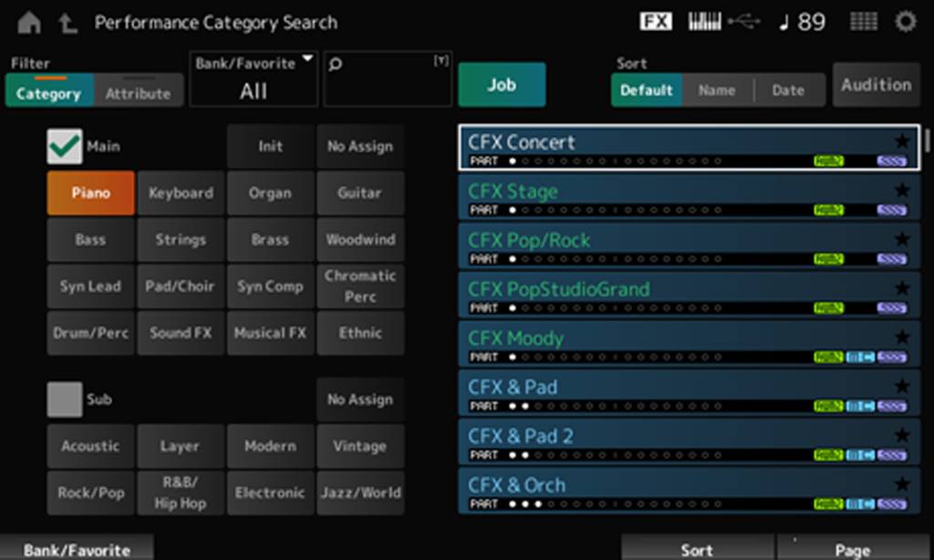The image size is (934, 560).
Task: Toggle the favorite star on CFX Stage
Action: point(901,192)
